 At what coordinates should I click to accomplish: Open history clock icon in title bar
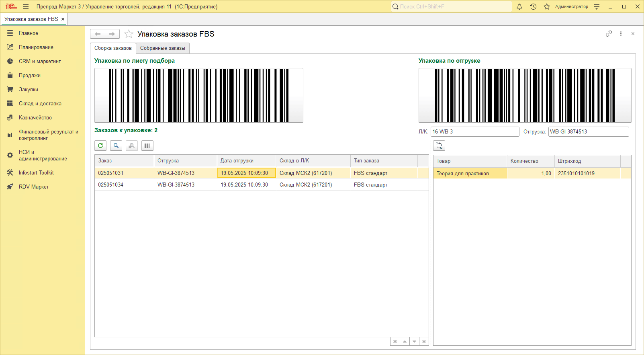pyautogui.click(x=533, y=6)
